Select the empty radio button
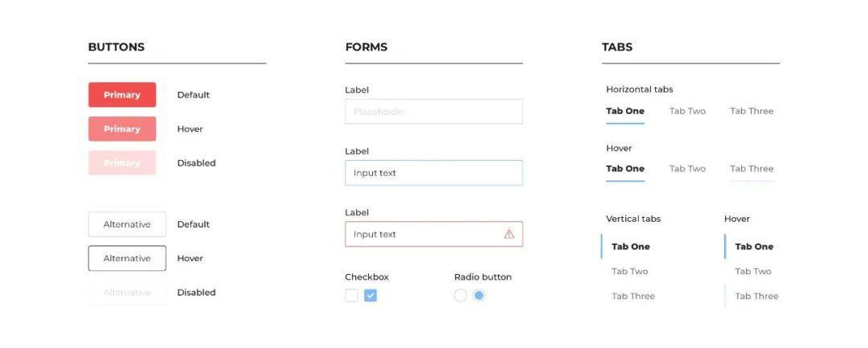Viewport: 868px width, 348px height. pos(461,296)
